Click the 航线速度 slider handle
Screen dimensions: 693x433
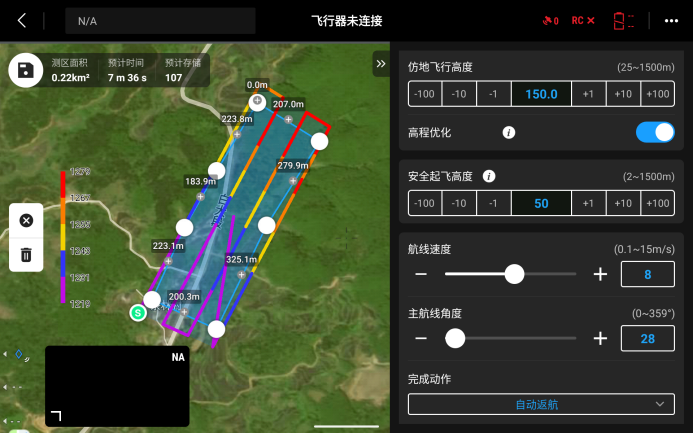[x=514, y=274]
